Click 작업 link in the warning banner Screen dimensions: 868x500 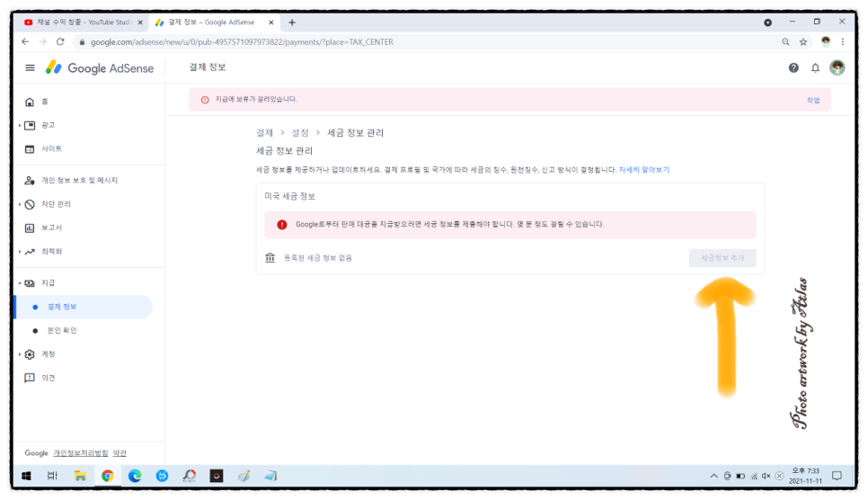[x=812, y=101]
